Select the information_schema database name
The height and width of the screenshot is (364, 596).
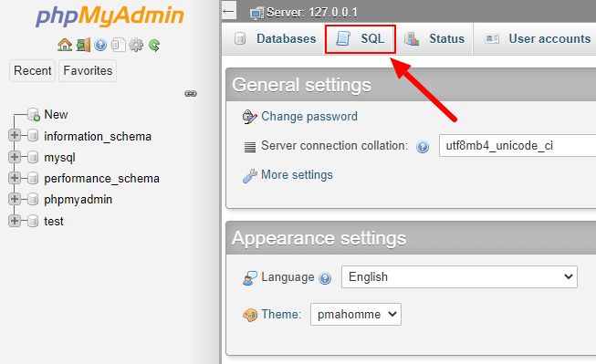pos(98,136)
